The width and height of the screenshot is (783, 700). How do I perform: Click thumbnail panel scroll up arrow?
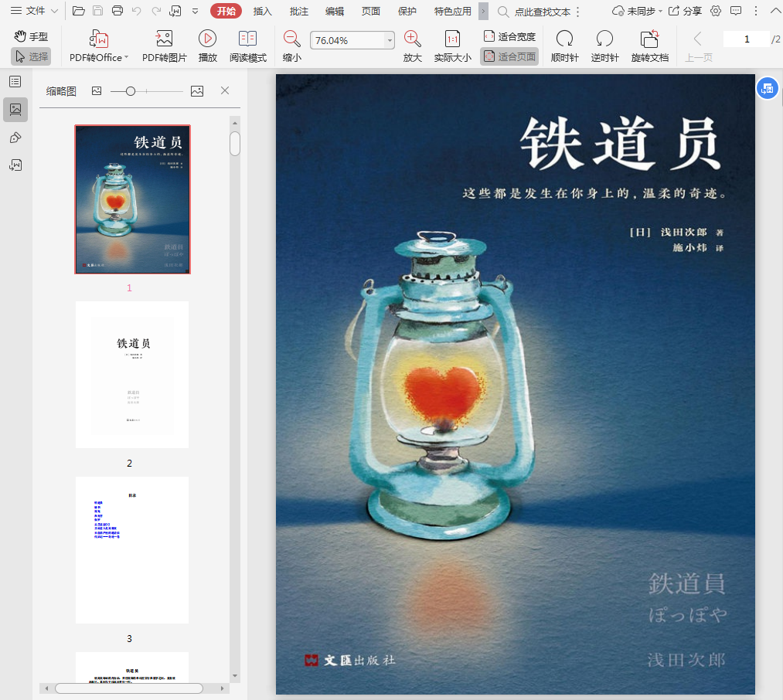(x=235, y=123)
